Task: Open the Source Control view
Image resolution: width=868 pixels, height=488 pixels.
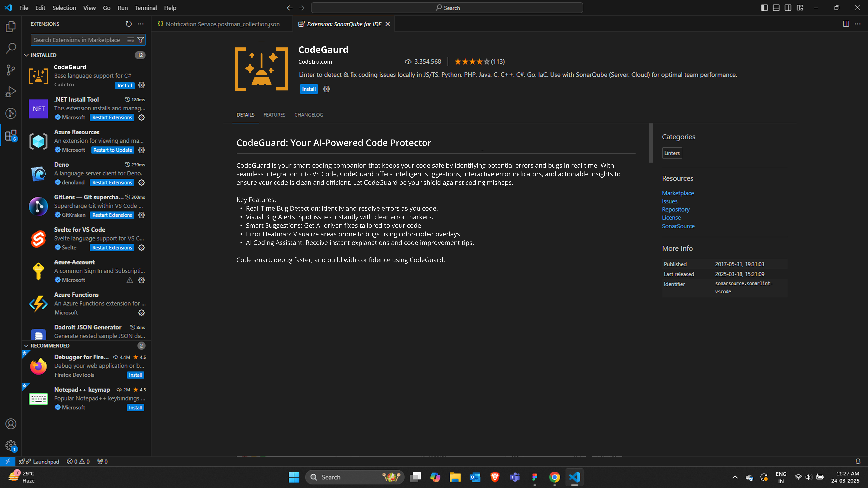Action: pos(11,70)
